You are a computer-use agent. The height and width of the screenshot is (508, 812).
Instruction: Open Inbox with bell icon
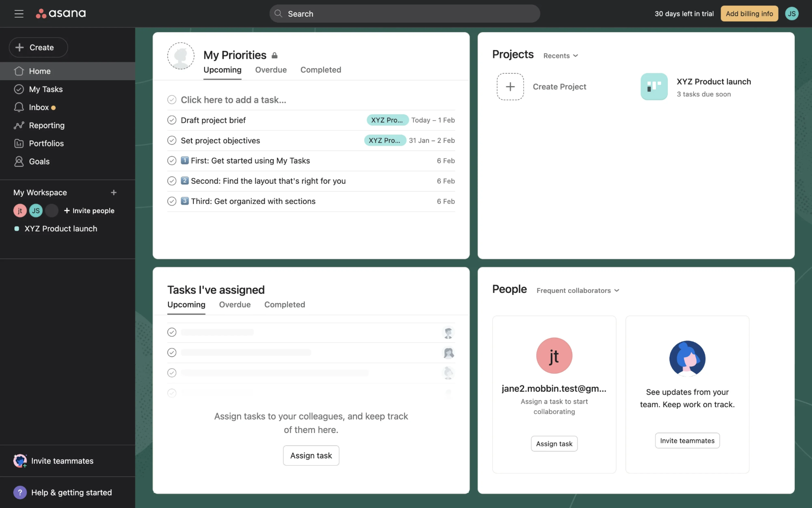67,107
